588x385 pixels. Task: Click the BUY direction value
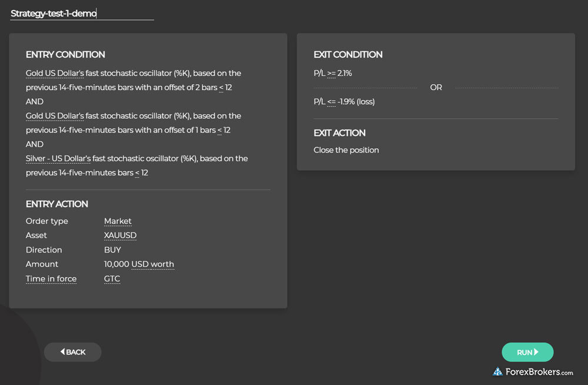pyautogui.click(x=112, y=250)
